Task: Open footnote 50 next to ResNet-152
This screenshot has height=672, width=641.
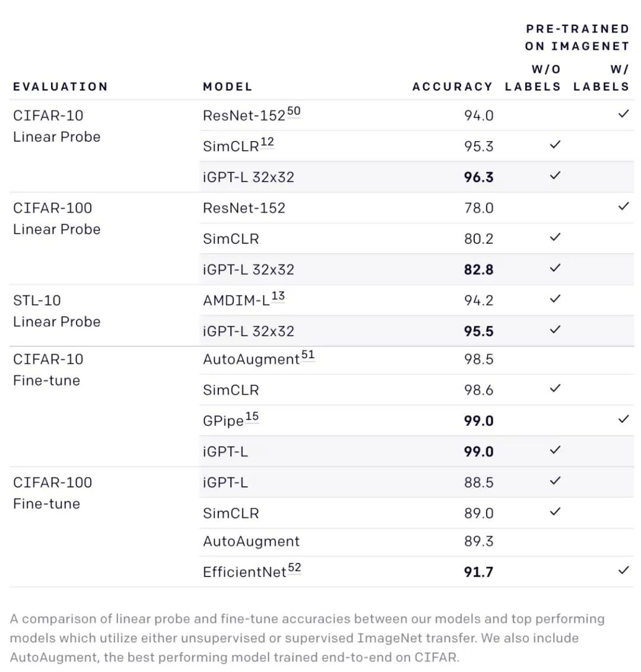Action: click(294, 112)
